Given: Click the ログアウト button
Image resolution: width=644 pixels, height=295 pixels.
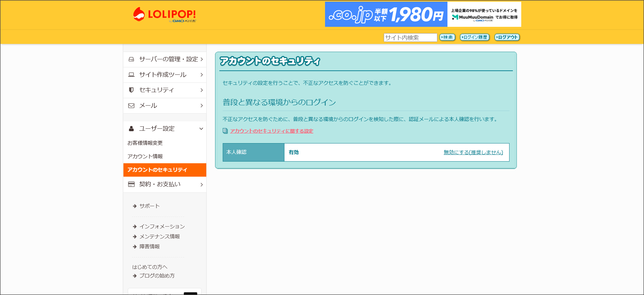Looking at the screenshot, I should pos(507,37).
